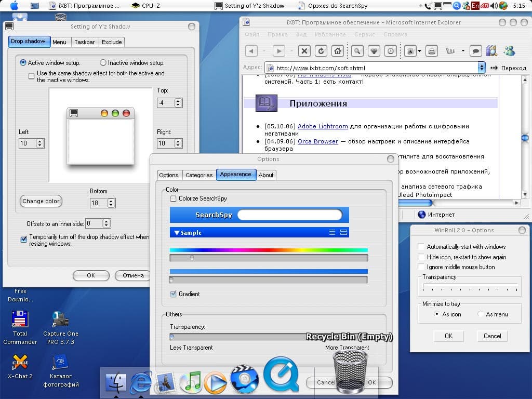Collapse the Sample disclosure triangle

coord(177,233)
